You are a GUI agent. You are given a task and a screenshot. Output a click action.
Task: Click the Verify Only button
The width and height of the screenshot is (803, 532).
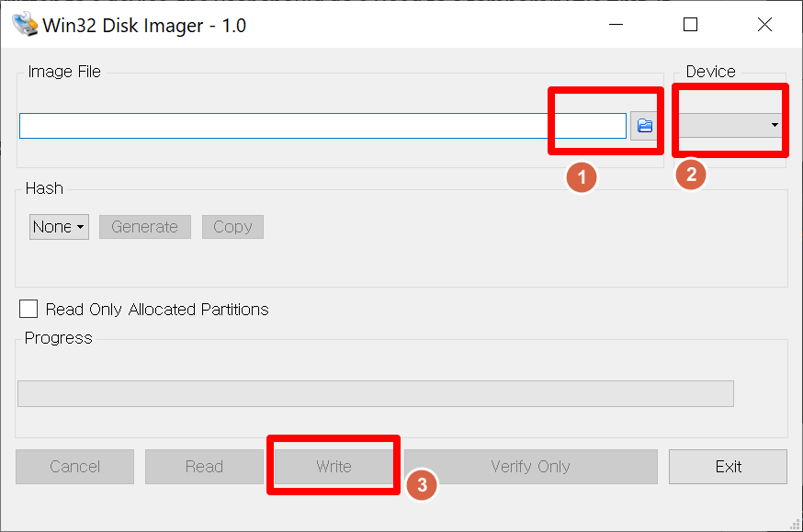tap(530, 467)
